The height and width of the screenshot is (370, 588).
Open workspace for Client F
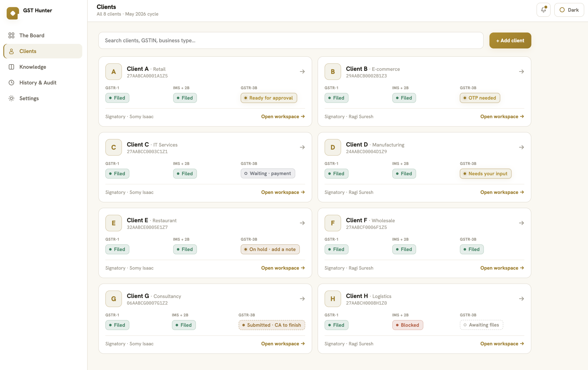tap(502, 268)
